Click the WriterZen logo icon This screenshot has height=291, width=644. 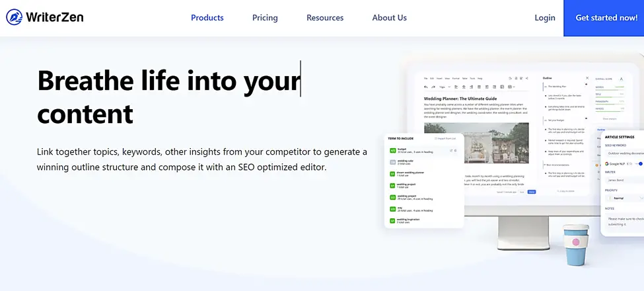coord(14,17)
